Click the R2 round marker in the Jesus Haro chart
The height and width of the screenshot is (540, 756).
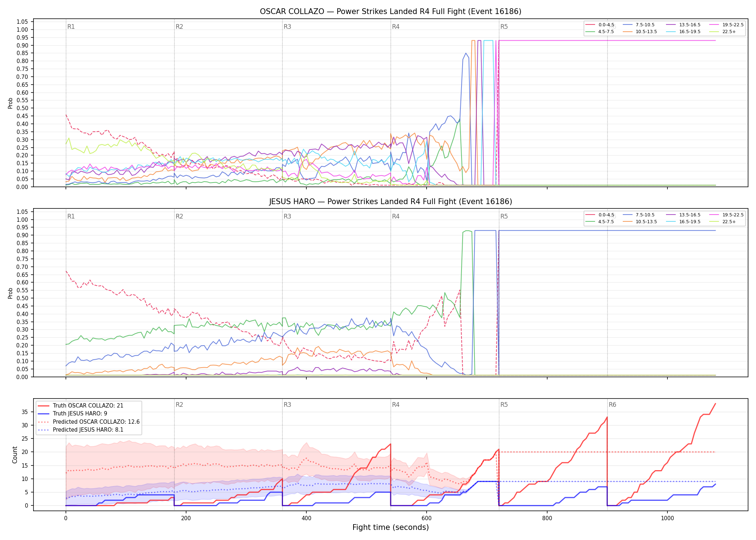(179, 216)
